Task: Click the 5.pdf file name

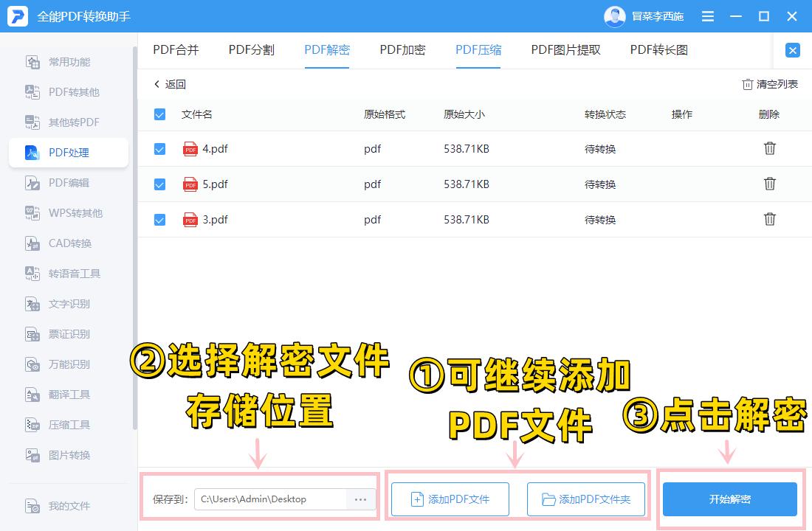Action: point(215,184)
